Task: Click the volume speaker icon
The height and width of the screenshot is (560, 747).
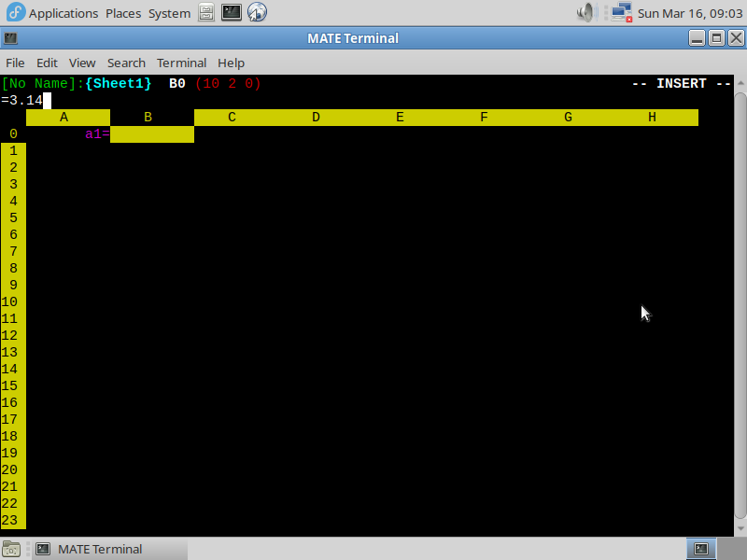Action: tap(586, 13)
